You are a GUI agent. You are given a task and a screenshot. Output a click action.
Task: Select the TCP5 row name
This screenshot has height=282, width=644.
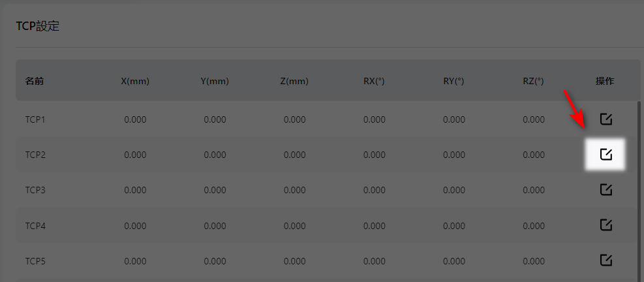tap(35, 262)
